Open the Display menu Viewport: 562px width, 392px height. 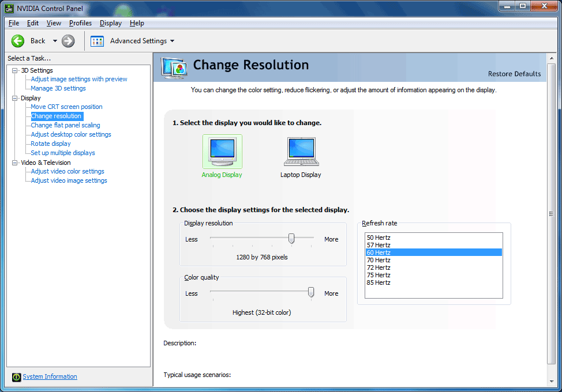pyautogui.click(x=110, y=23)
